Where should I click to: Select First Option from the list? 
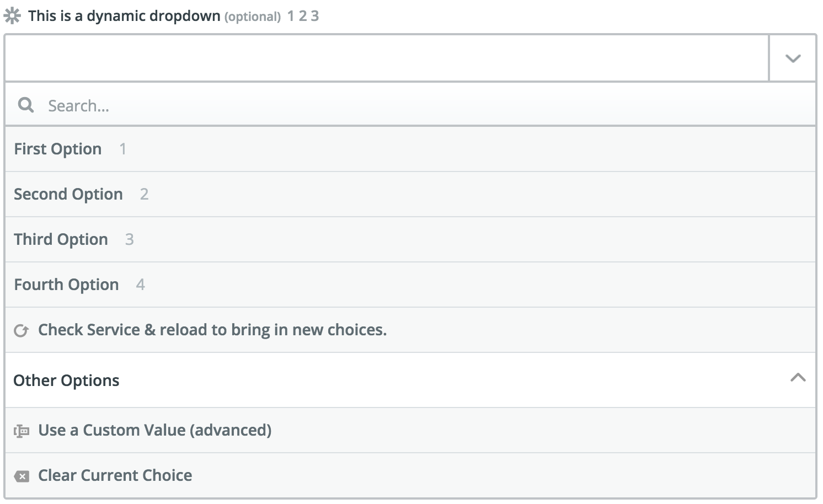(410, 149)
